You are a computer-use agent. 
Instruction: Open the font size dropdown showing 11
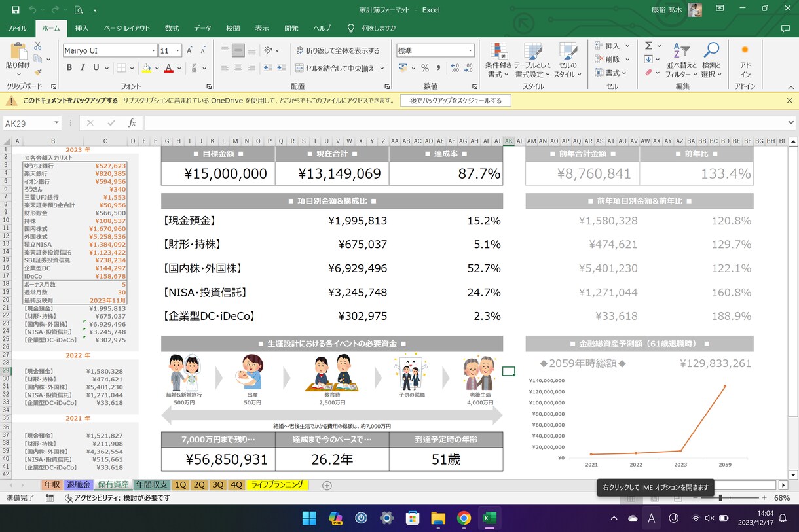coord(178,50)
